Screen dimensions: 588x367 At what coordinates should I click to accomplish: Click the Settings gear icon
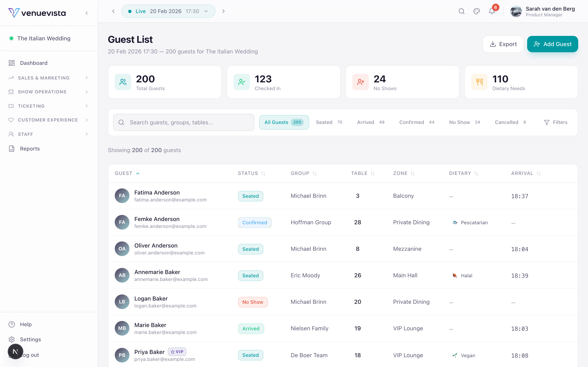(11, 339)
